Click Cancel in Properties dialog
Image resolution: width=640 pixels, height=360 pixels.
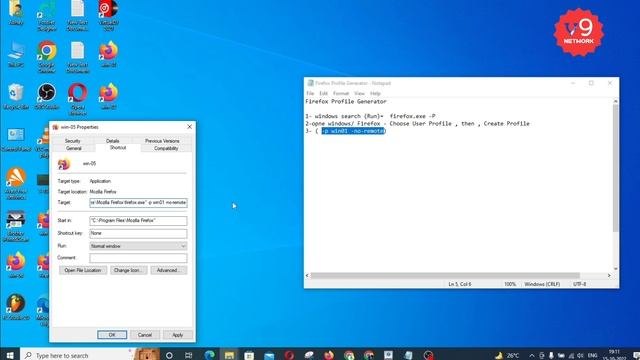click(144, 335)
